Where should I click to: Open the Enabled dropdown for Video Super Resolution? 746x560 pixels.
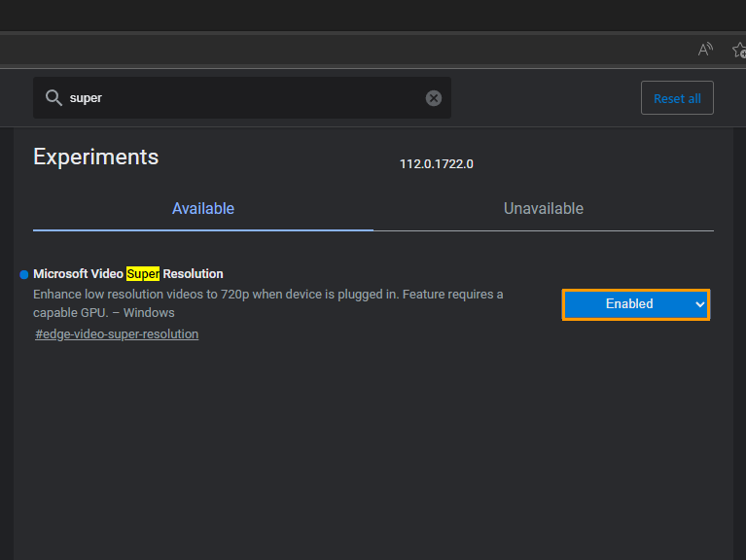(x=635, y=304)
